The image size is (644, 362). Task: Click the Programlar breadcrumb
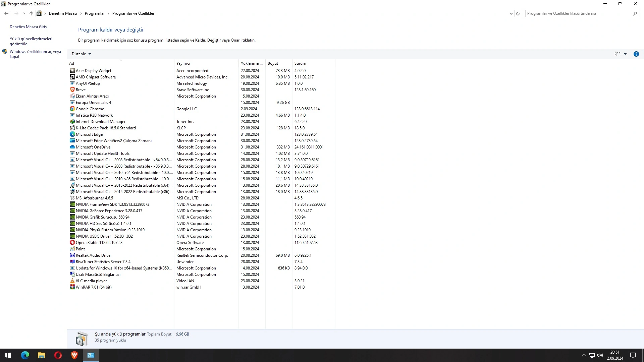pos(95,13)
